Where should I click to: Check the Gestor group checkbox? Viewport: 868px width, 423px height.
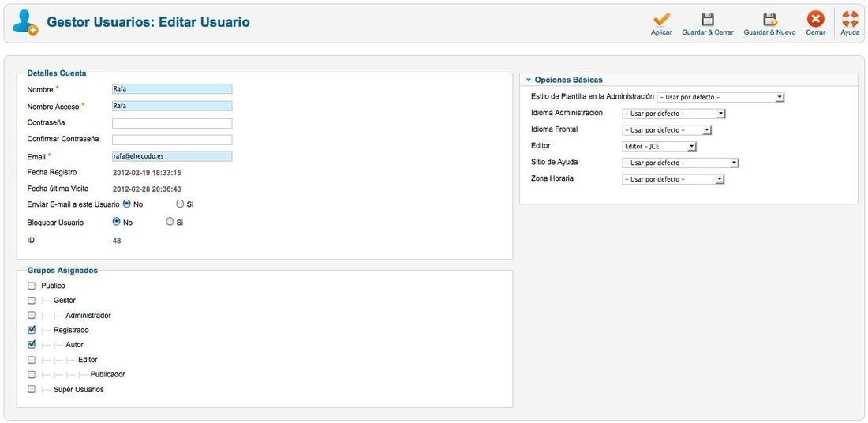32,300
